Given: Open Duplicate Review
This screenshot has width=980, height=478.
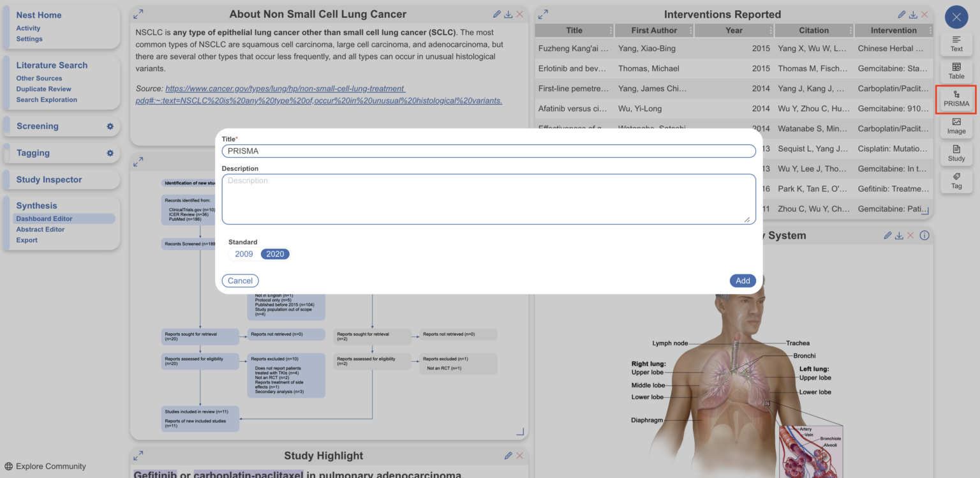Looking at the screenshot, I should [x=44, y=89].
